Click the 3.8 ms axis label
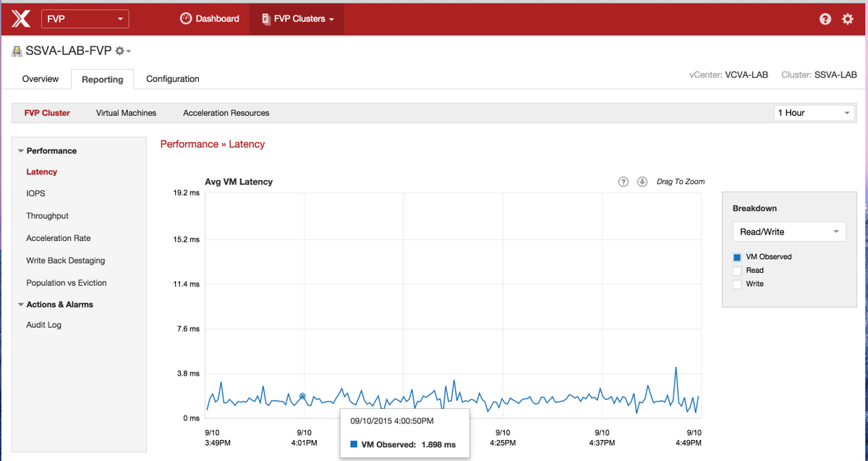This screenshot has width=868, height=461. pos(189,373)
